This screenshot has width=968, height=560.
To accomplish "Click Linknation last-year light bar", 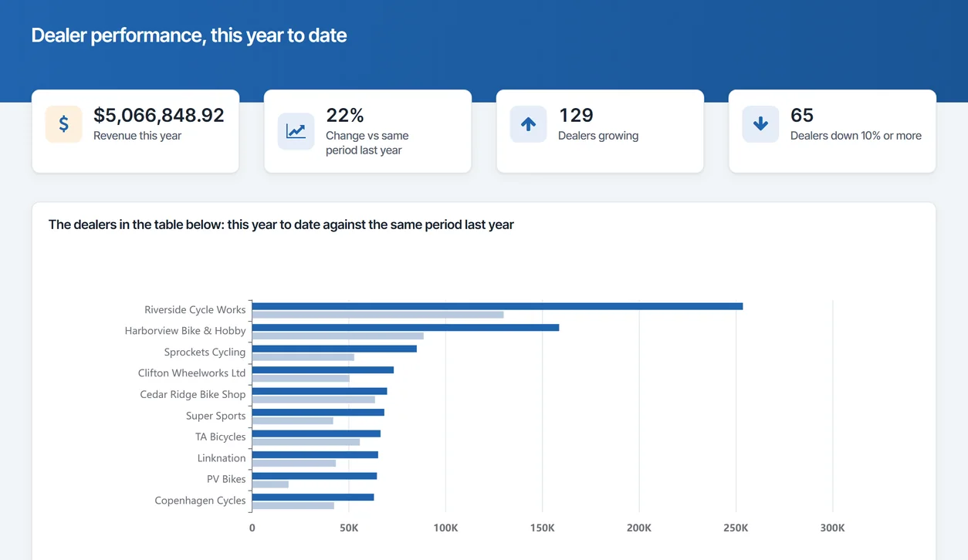I will 294,464.
